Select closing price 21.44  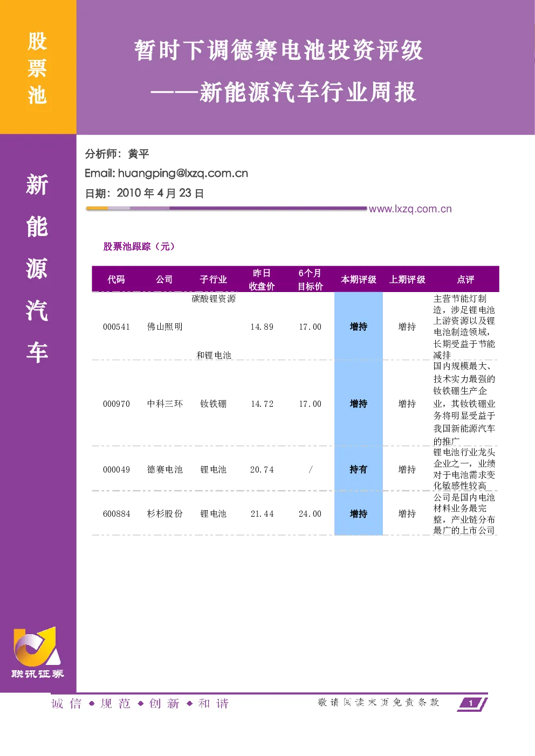pyautogui.click(x=262, y=514)
